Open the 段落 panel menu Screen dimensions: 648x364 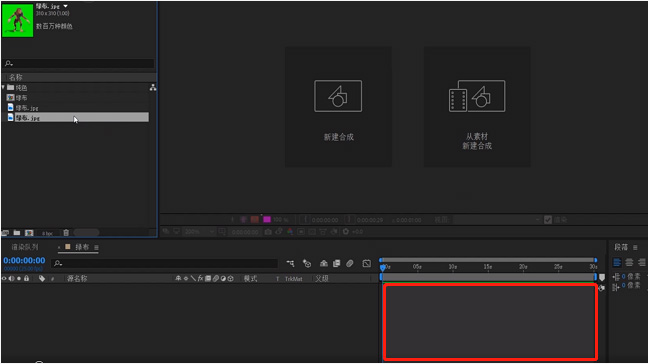[635, 247]
